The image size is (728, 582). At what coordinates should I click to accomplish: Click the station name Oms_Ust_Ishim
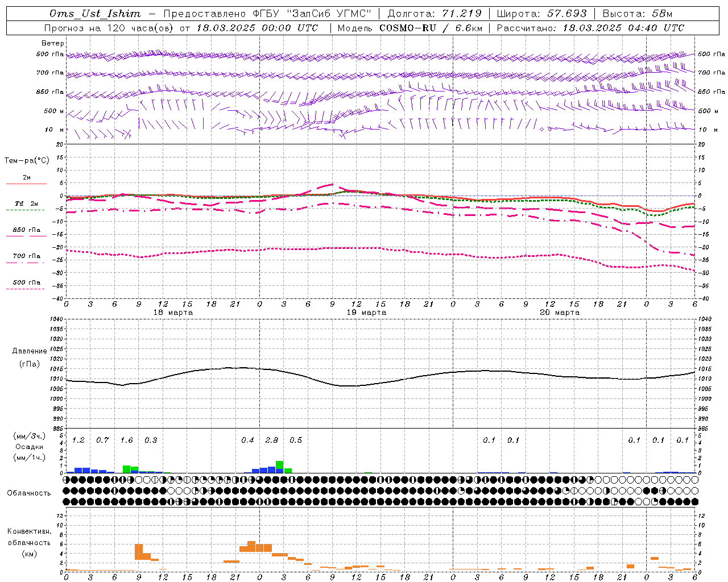coord(95,14)
